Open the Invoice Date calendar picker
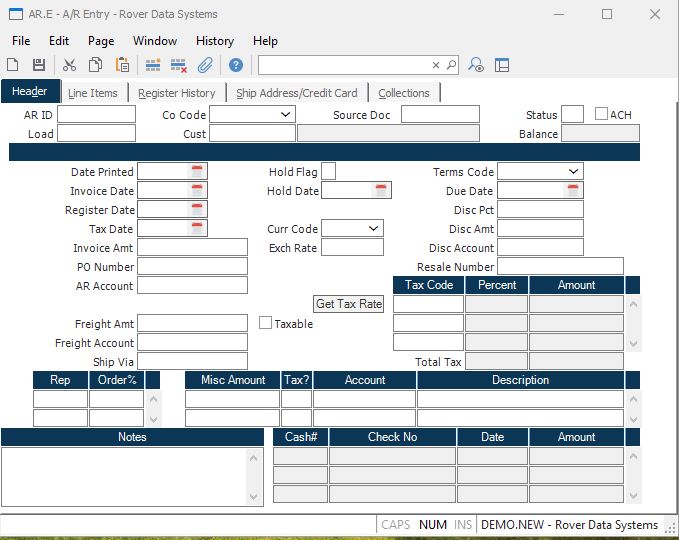Image resolution: width=679 pixels, height=540 pixels. [198, 191]
